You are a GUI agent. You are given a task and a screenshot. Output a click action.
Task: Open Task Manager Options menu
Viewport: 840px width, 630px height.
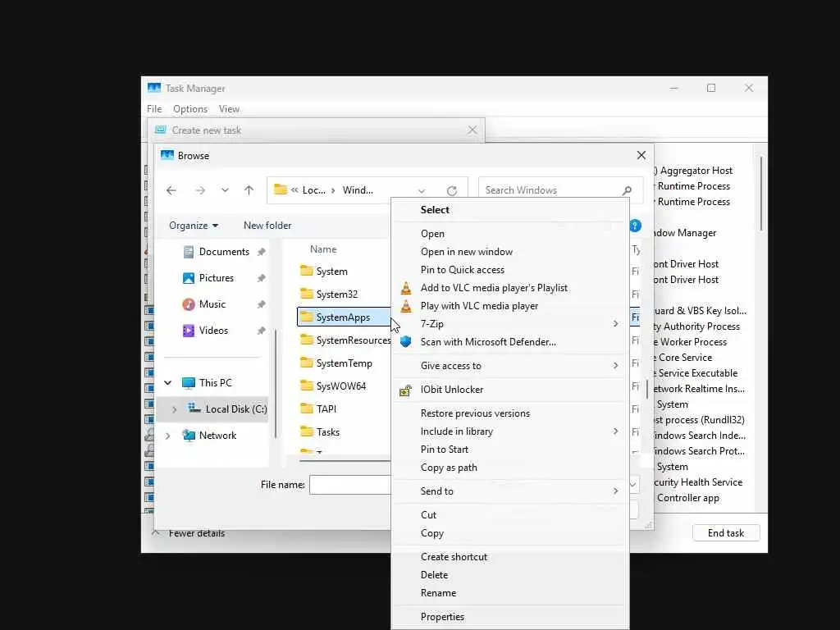click(190, 109)
